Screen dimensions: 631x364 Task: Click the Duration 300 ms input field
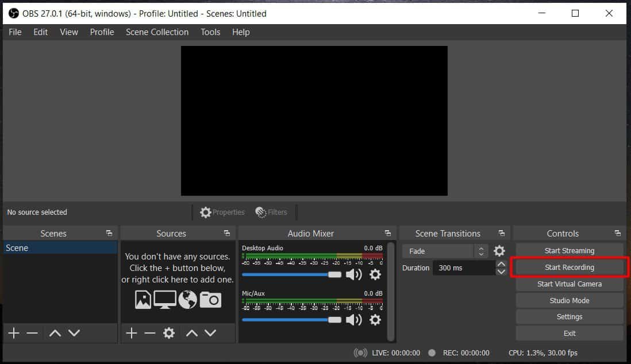pyautogui.click(x=464, y=268)
